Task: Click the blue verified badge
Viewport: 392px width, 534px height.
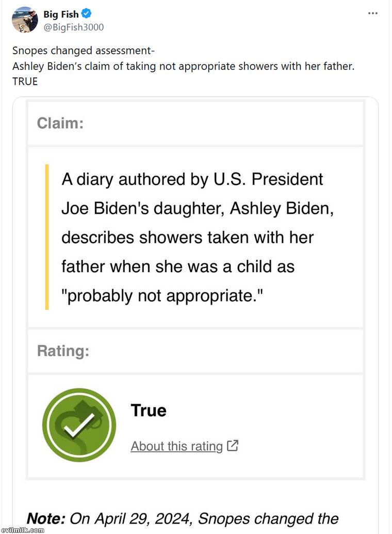Action: [x=87, y=14]
